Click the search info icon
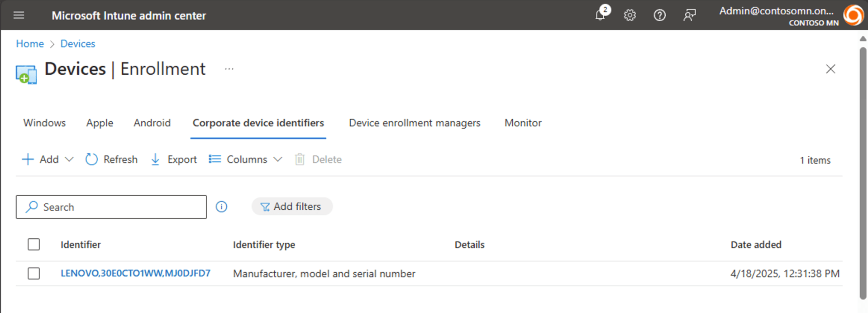Viewport: 868px width, 313px height. pyautogui.click(x=221, y=207)
